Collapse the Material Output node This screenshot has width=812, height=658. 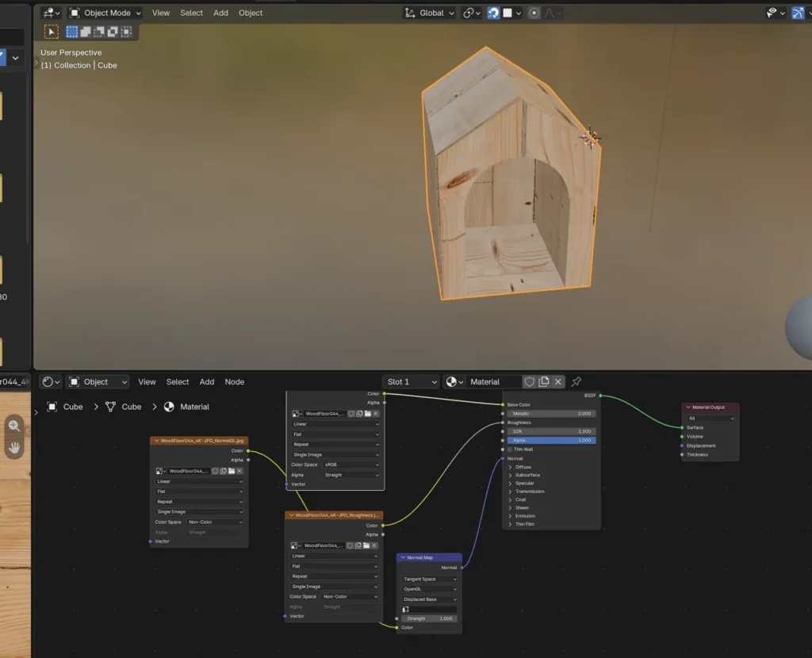pyautogui.click(x=688, y=407)
